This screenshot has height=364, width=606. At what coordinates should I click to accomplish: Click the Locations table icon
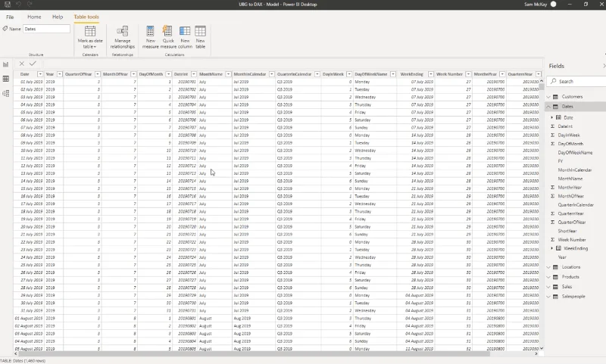[555, 267]
